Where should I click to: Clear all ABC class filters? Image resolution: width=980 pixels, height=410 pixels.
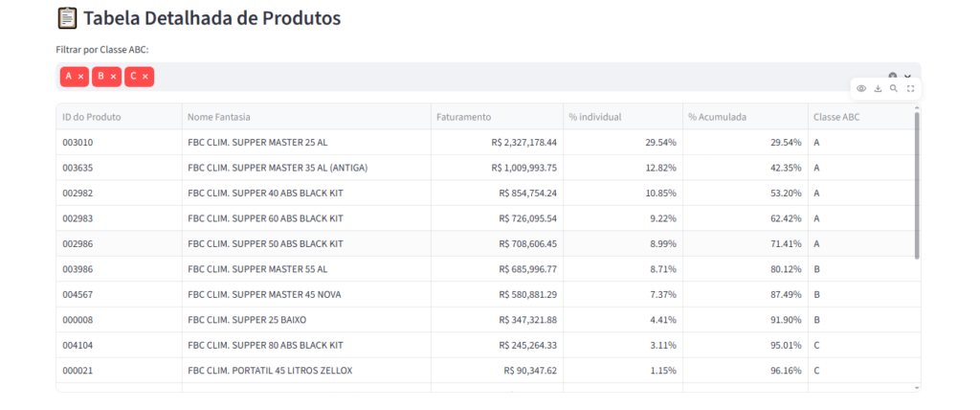tap(893, 76)
